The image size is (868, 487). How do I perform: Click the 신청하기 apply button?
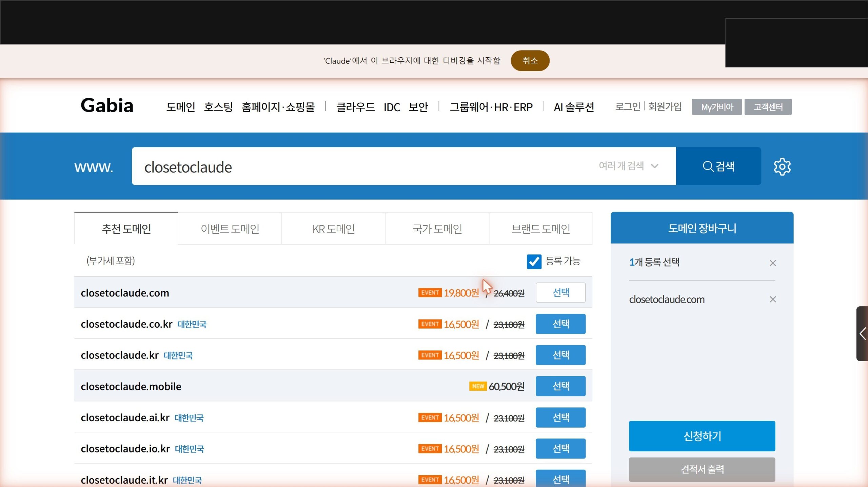702,436
